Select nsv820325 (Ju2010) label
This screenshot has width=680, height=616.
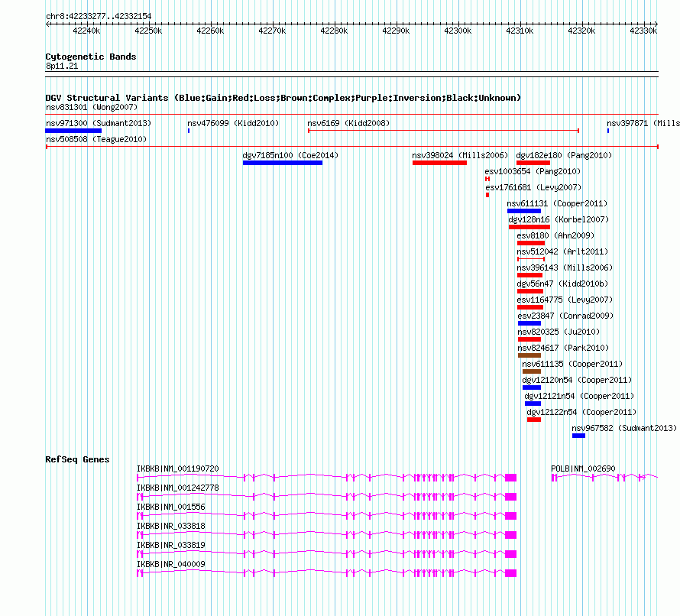click(559, 332)
